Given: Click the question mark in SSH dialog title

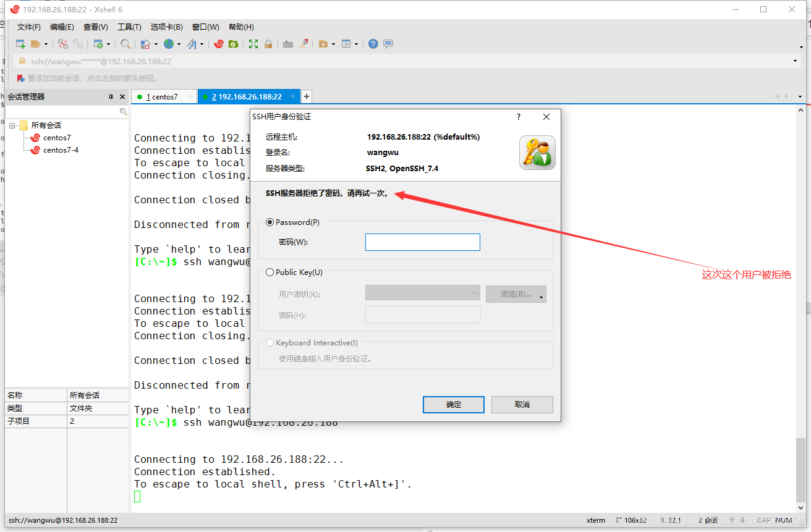Looking at the screenshot, I should [519, 117].
